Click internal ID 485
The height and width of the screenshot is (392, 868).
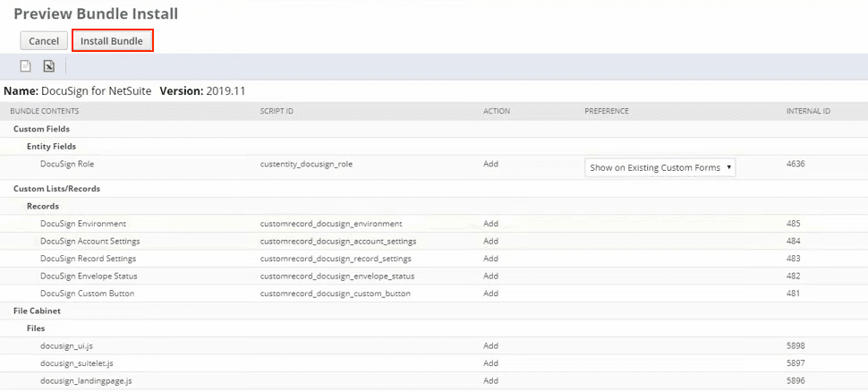[793, 224]
